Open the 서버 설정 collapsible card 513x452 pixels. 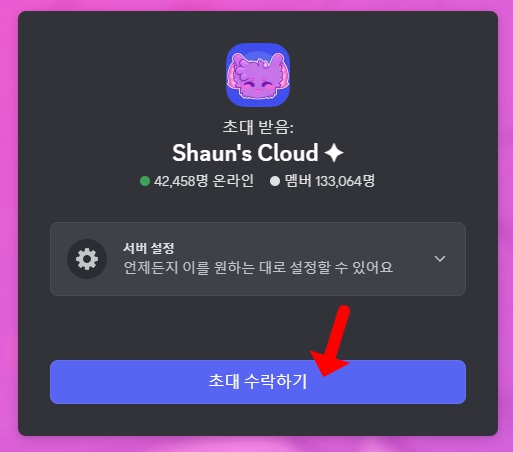click(x=258, y=259)
